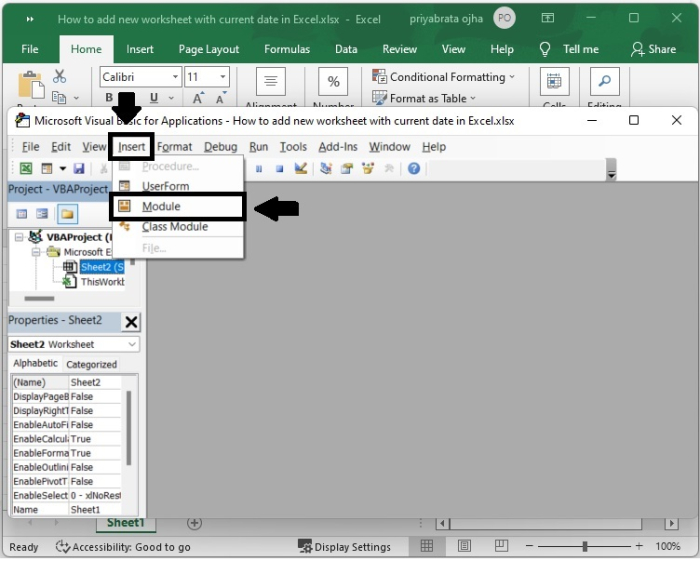Open Project Explorer toolbar icon
Viewport: 700px width, 561px height.
tap(326, 168)
